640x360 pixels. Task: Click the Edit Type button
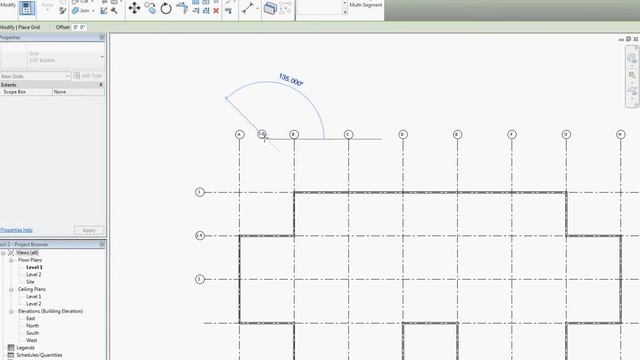point(87,76)
